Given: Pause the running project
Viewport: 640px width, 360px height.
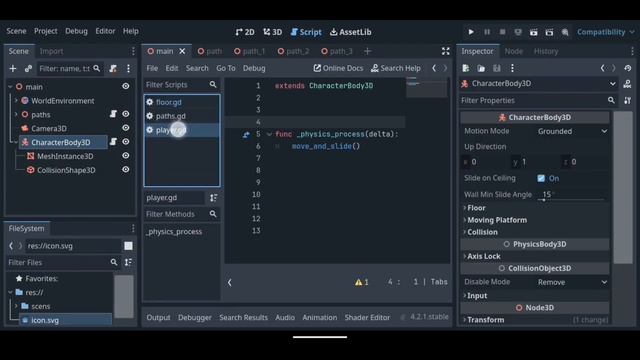Looking at the screenshot, I should 487,32.
